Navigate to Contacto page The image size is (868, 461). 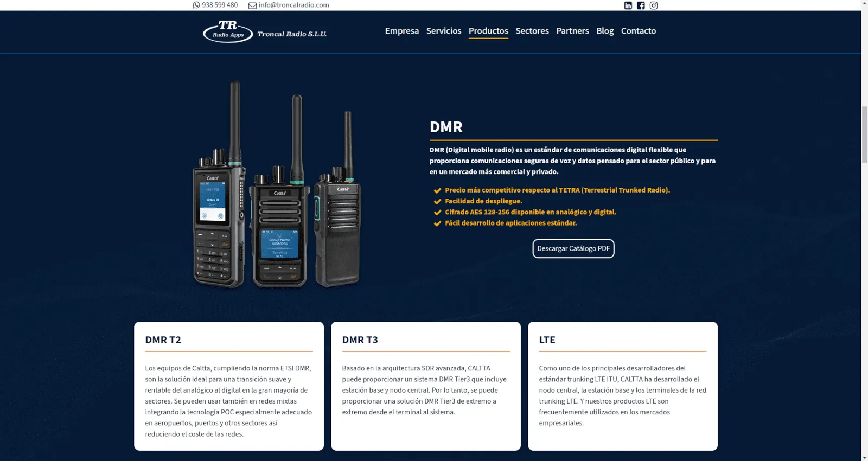pyautogui.click(x=639, y=31)
